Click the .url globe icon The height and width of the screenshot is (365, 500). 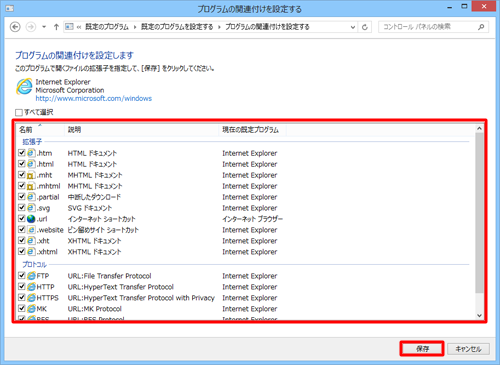click(31, 219)
